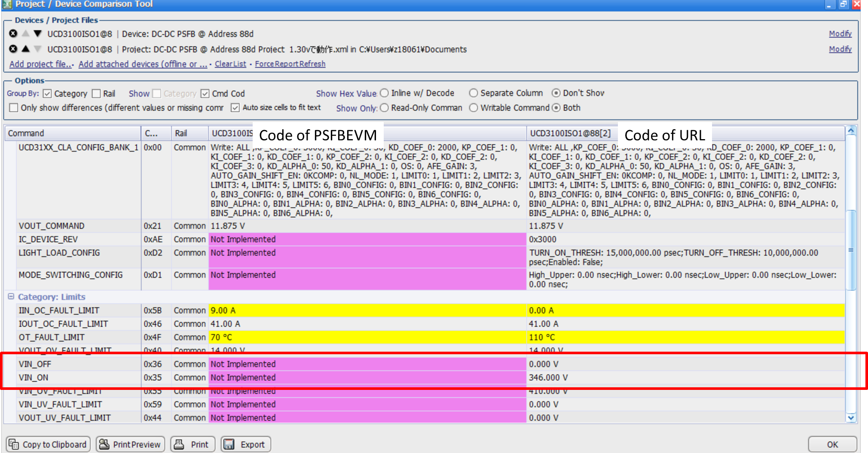The width and height of the screenshot is (868, 453).
Task: Click the 346.000 V value cell
Action: (x=686, y=377)
